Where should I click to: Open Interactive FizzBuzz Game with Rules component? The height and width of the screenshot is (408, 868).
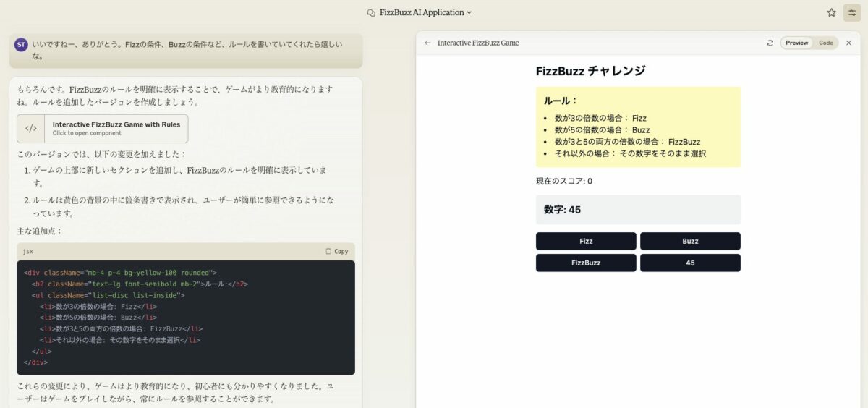[x=103, y=128]
